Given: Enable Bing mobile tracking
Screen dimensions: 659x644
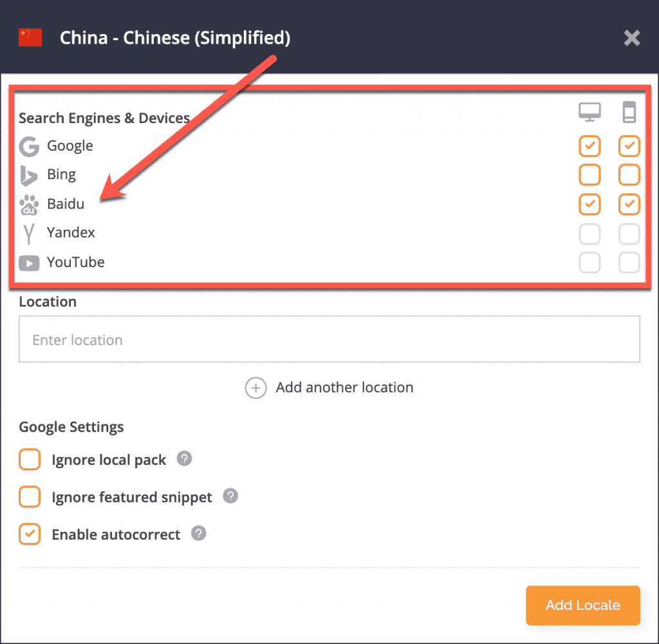Looking at the screenshot, I should (629, 175).
